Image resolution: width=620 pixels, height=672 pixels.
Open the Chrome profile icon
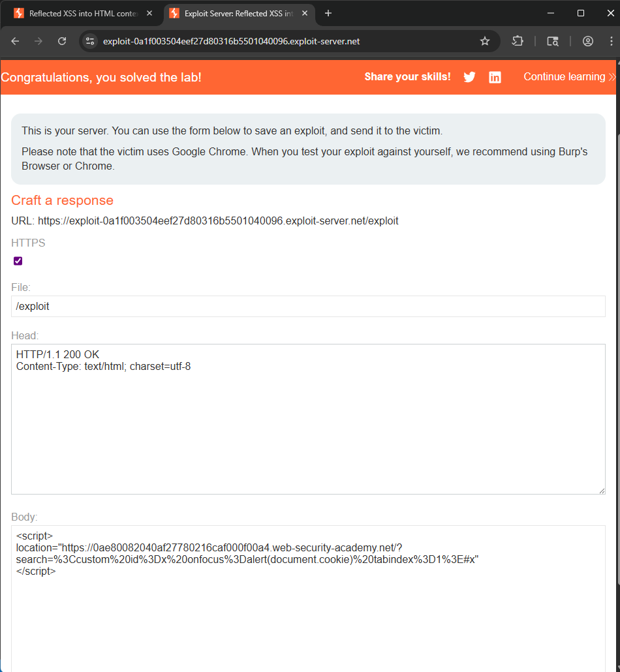click(x=588, y=41)
